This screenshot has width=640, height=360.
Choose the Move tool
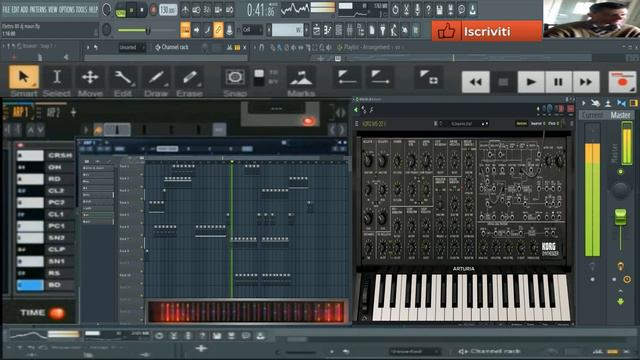click(x=90, y=77)
